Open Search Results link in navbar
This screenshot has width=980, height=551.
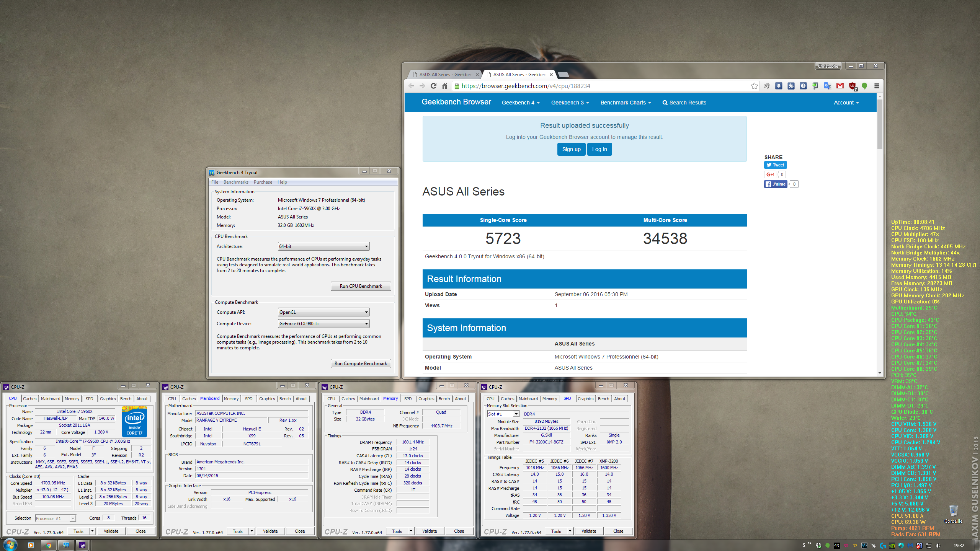684,103
